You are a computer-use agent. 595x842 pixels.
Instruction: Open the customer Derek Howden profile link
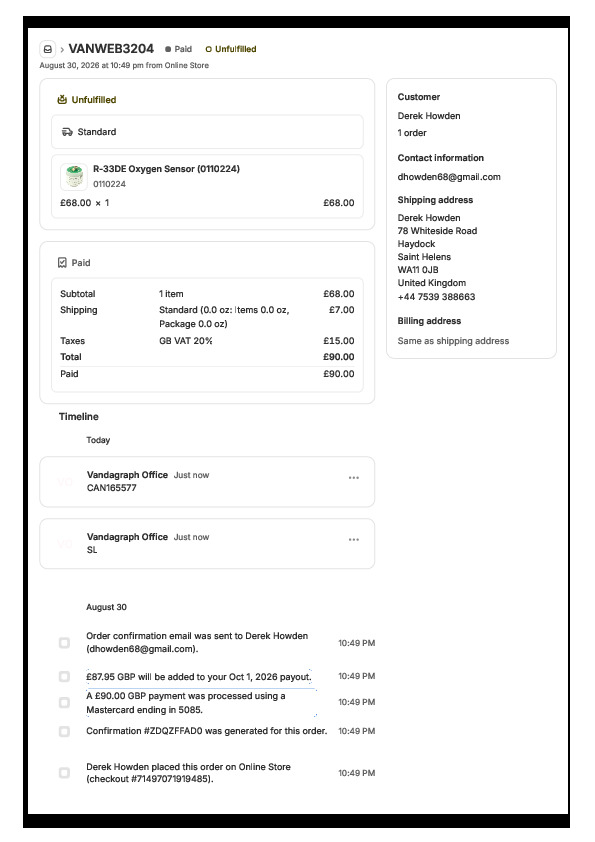coord(429,115)
